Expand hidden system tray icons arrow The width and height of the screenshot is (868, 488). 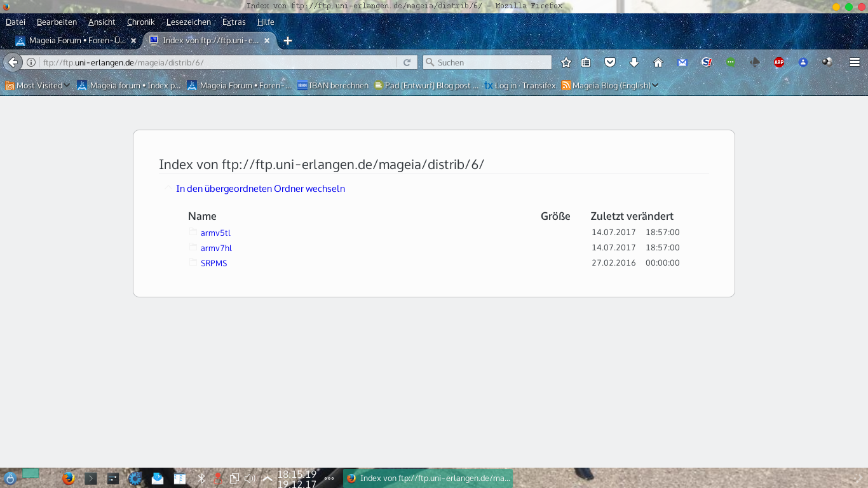268,478
